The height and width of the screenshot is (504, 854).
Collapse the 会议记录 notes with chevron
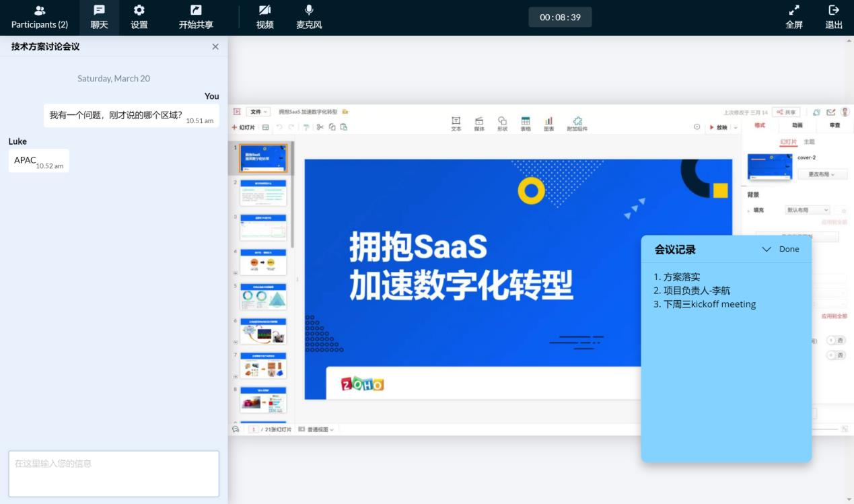766,250
